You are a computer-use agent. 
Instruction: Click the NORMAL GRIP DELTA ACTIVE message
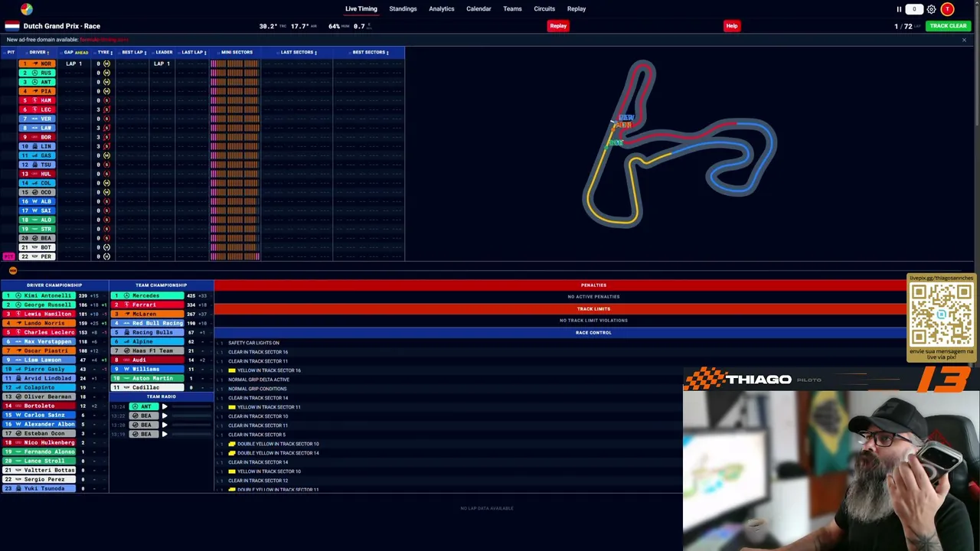point(258,380)
